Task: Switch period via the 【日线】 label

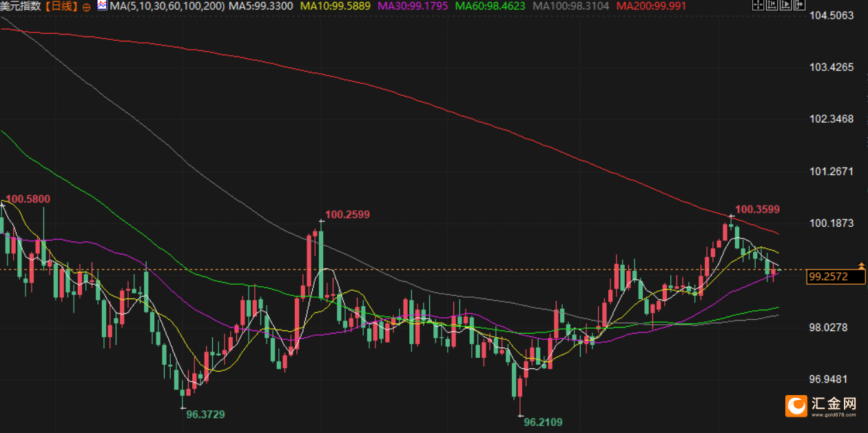Action: pyautogui.click(x=63, y=6)
